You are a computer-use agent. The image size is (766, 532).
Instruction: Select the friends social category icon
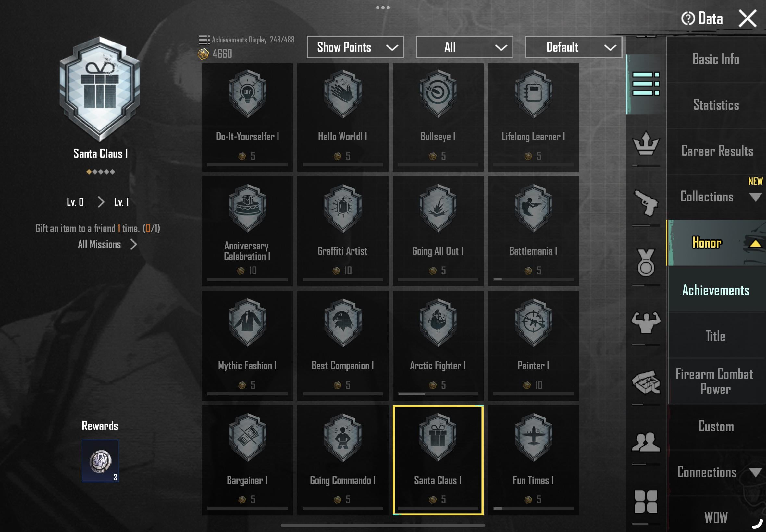(x=646, y=442)
